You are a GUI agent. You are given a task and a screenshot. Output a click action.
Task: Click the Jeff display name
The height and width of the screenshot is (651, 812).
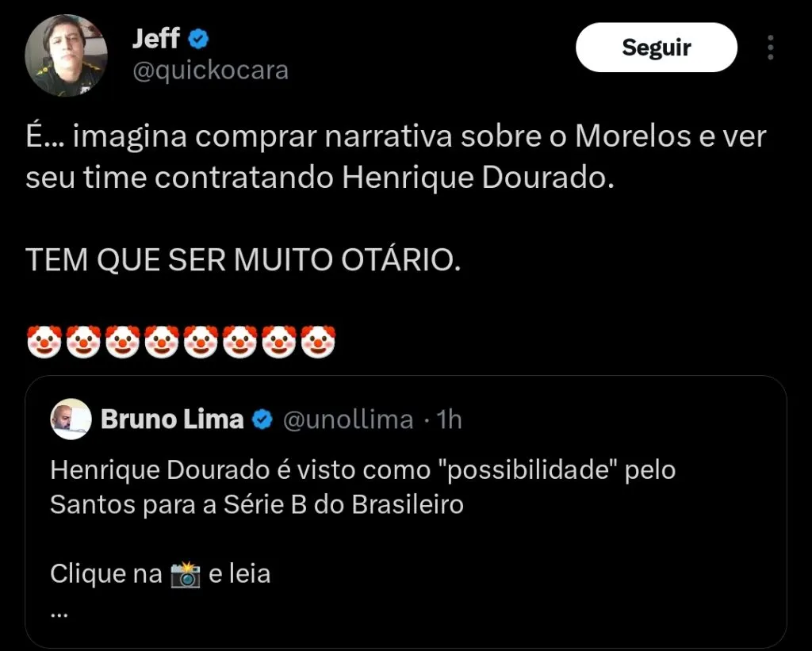[x=156, y=38]
